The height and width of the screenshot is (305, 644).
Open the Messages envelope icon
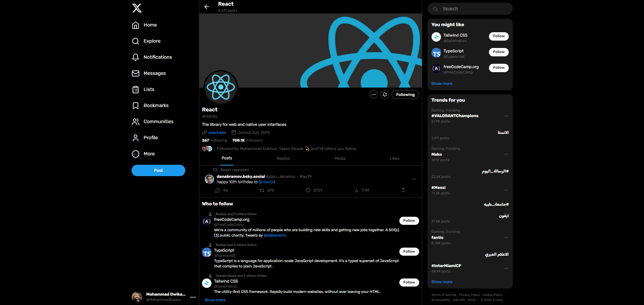tap(136, 73)
